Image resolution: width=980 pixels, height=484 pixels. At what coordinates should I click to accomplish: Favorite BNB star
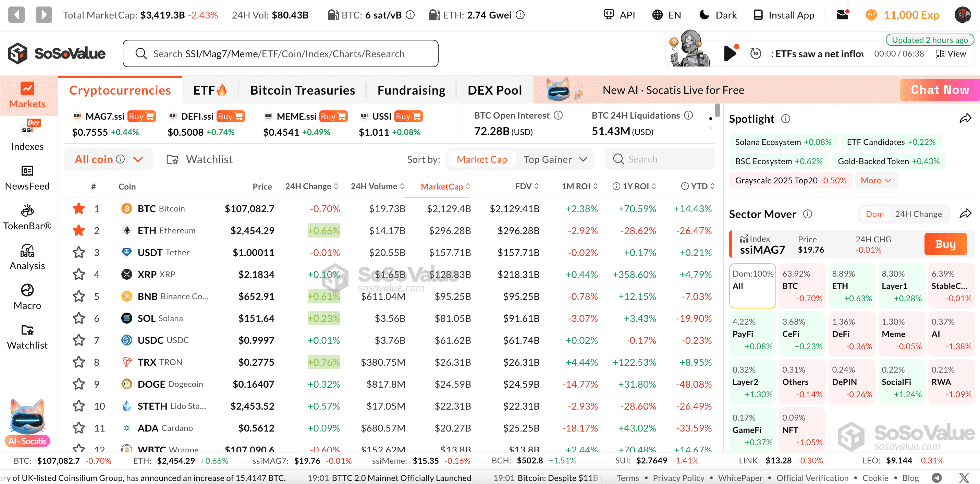pos(79,297)
